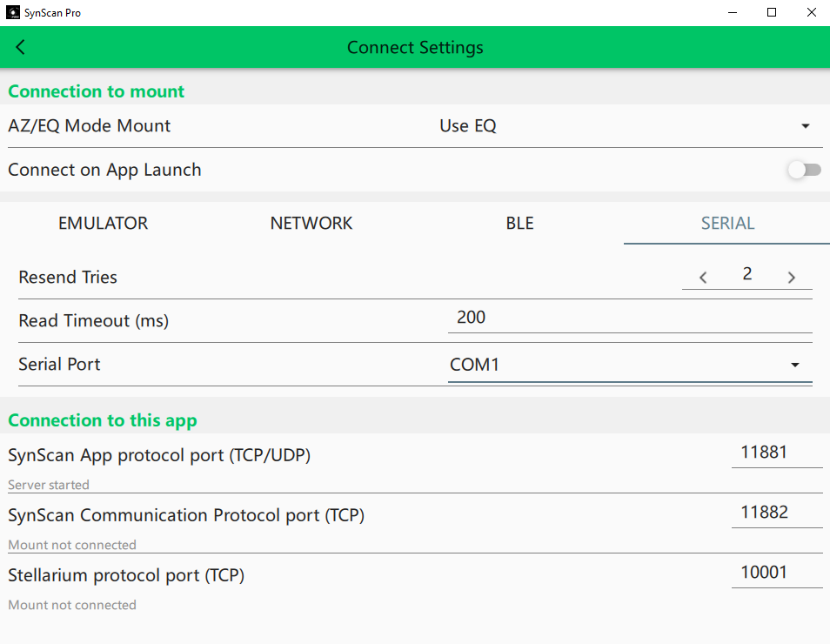Click SynScan Pro app icon in title bar
Screen dimensions: 830x644
click(x=13, y=13)
